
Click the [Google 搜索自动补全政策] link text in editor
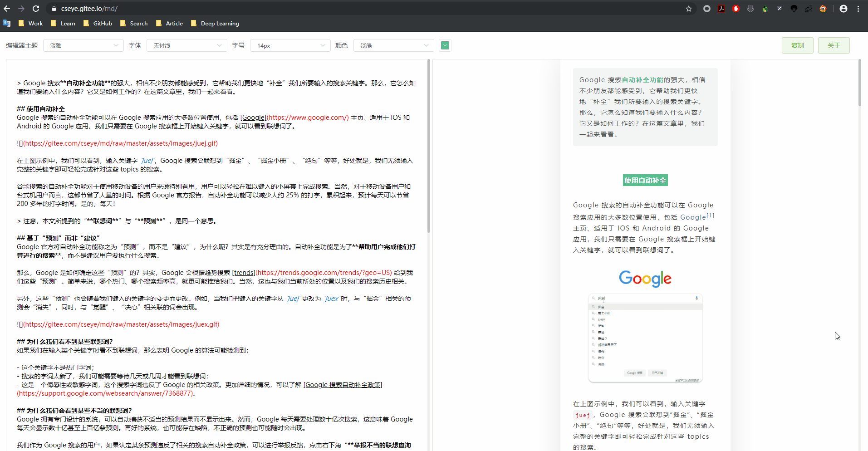pyautogui.click(x=343, y=385)
